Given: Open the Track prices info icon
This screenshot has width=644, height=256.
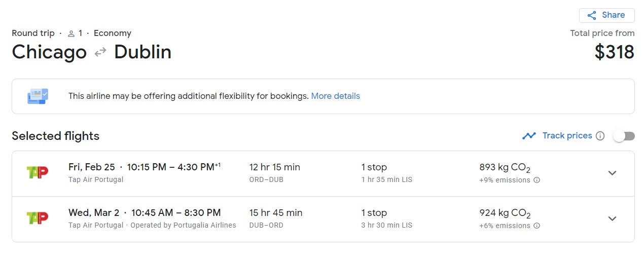Looking at the screenshot, I should [x=600, y=136].
